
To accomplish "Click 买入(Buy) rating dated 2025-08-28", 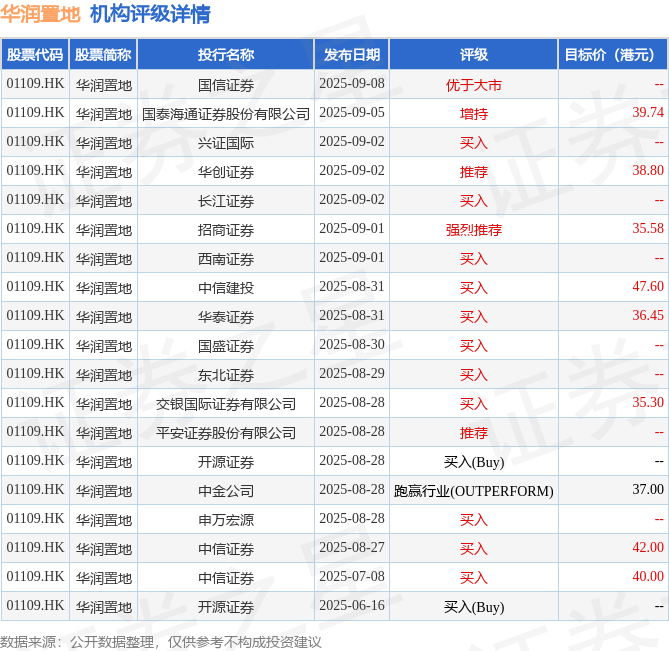I will coord(474,462).
